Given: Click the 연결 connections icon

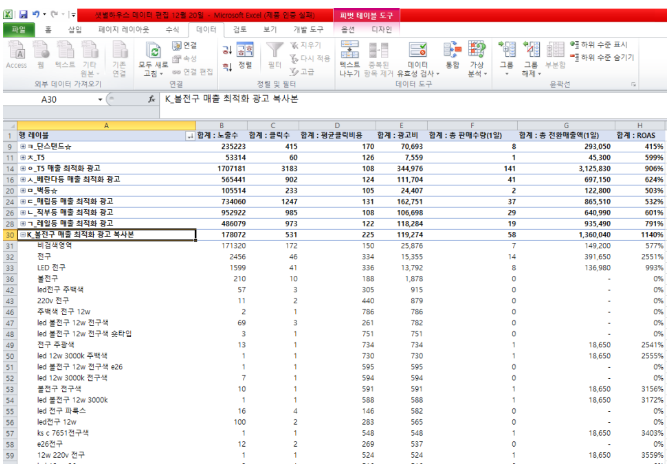Looking at the screenshot, I should tap(185, 45).
